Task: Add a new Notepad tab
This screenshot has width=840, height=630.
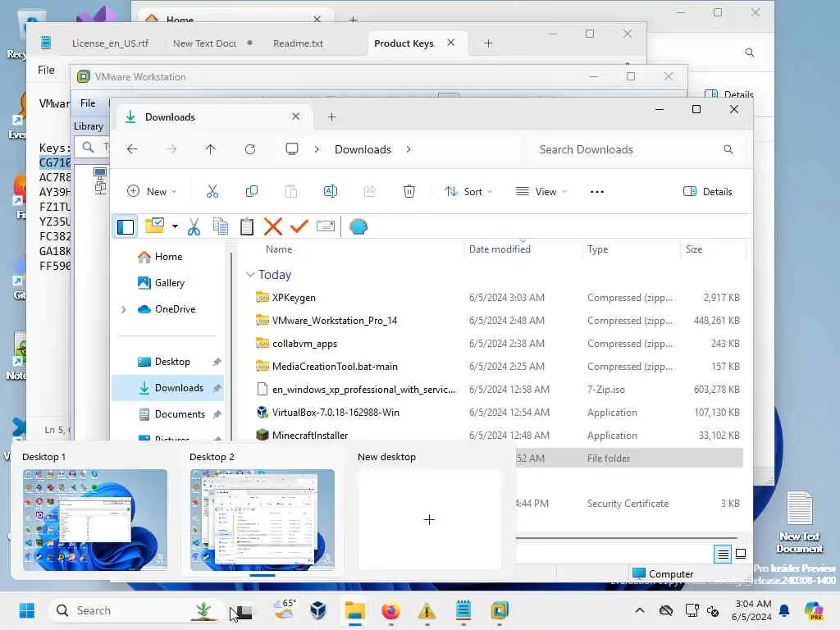Action: 488,43
